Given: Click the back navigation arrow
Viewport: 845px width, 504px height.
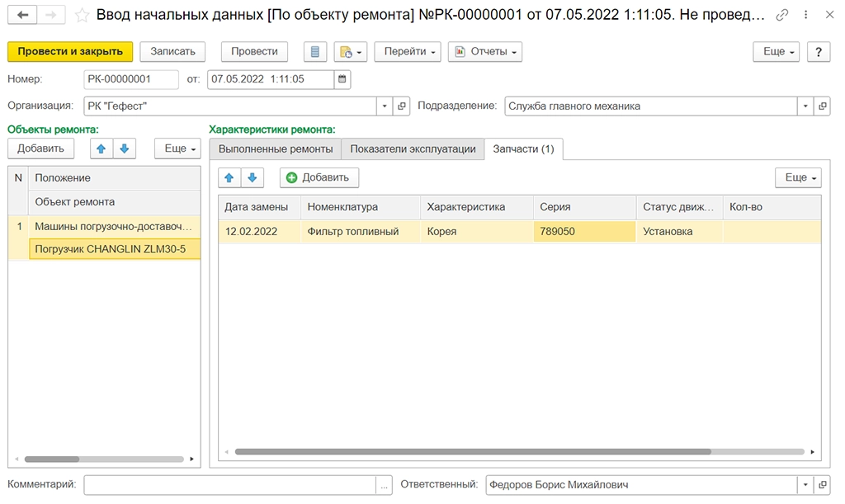Looking at the screenshot, I should click(22, 15).
